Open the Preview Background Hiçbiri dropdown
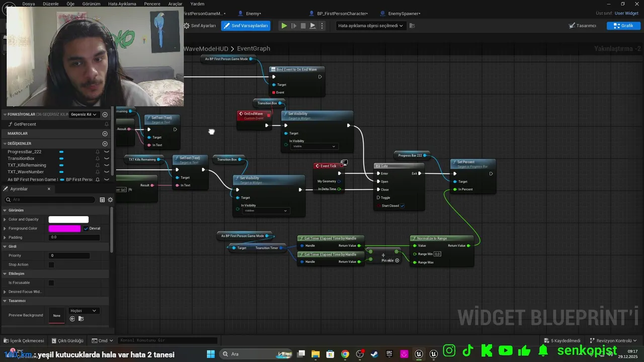The height and width of the screenshot is (362, 644). [83, 311]
